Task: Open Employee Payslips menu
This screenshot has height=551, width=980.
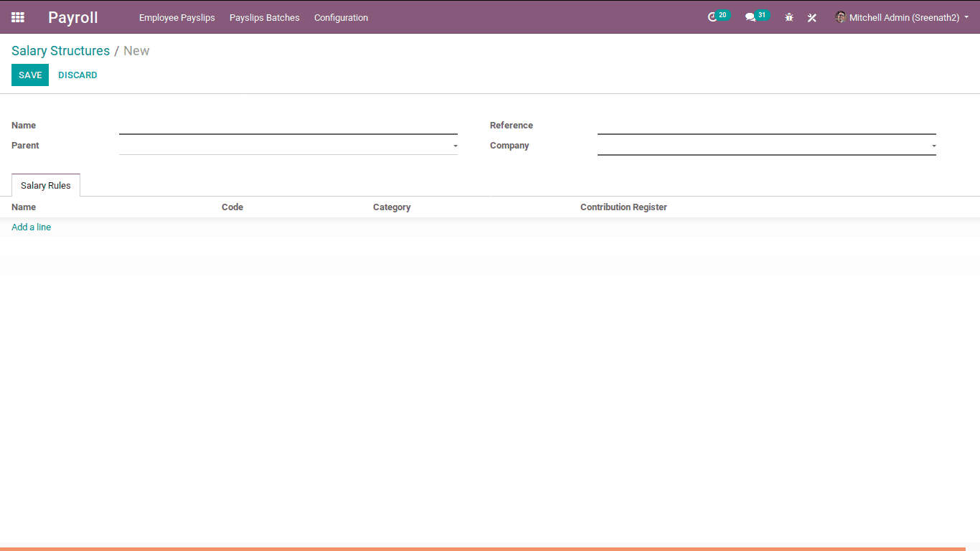Action: tap(177, 17)
